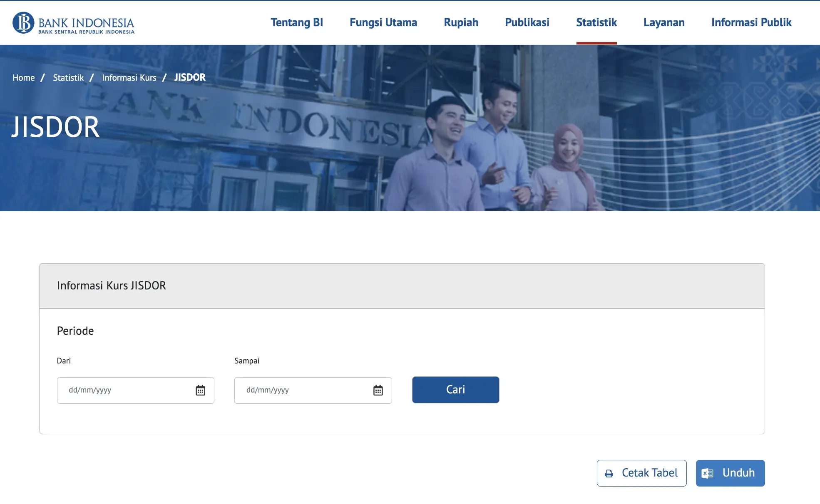Click the Bank Indonesia logo
Screen dimensions: 820x504
tap(73, 23)
